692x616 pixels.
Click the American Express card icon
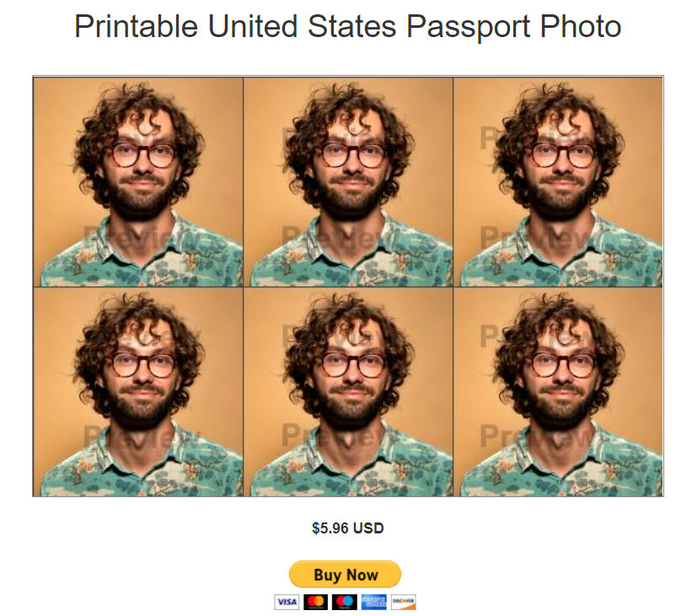(x=373, y=602)
